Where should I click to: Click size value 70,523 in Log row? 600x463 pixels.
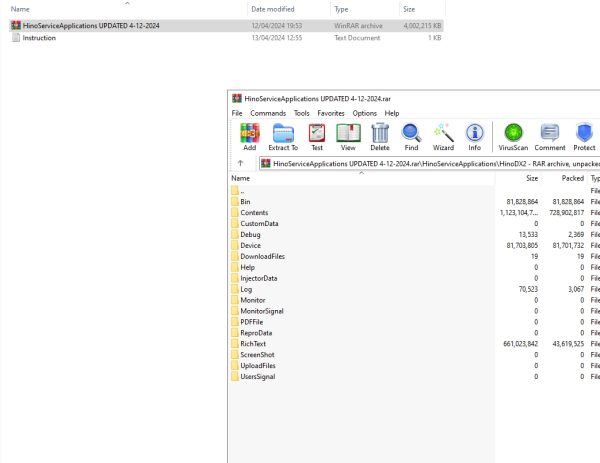coord(528,289)
